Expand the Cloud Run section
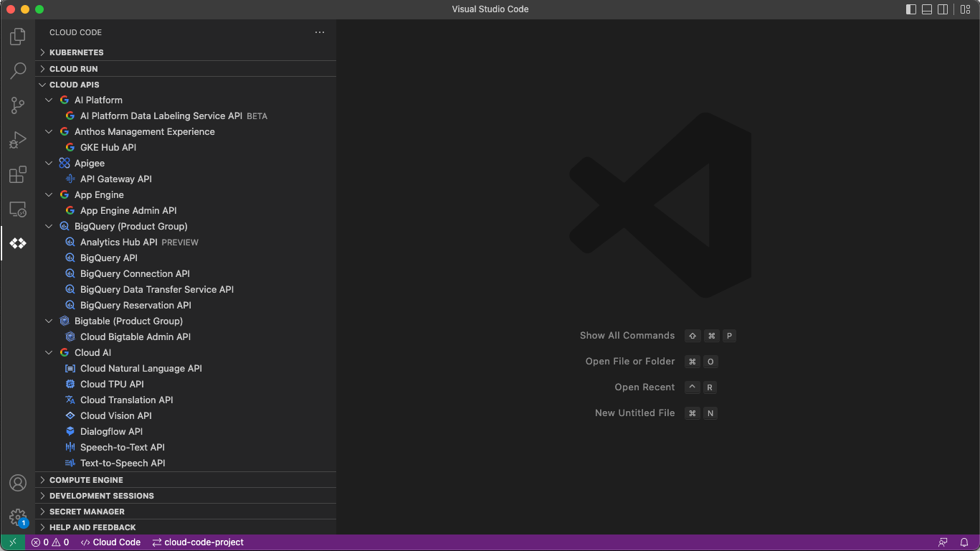The width and height of the screenshot is (980, 551). [186, 69]
